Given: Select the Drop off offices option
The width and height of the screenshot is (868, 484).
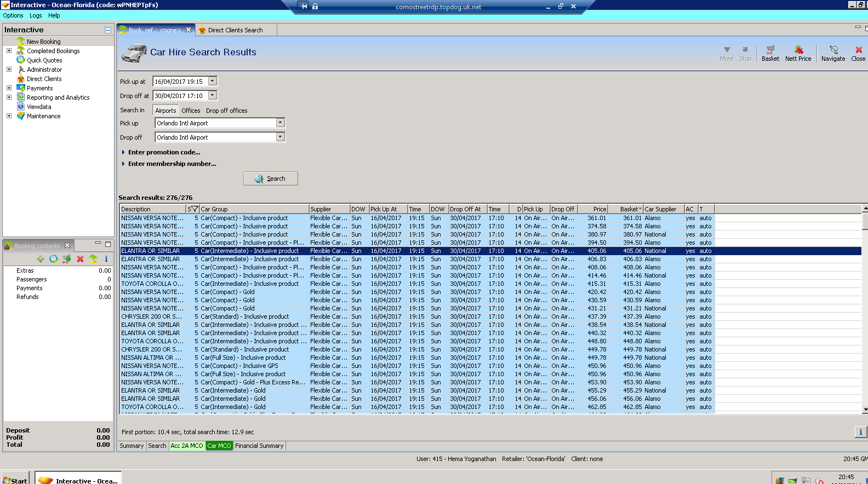Looking at the screenshot, I should coord(226,111).
